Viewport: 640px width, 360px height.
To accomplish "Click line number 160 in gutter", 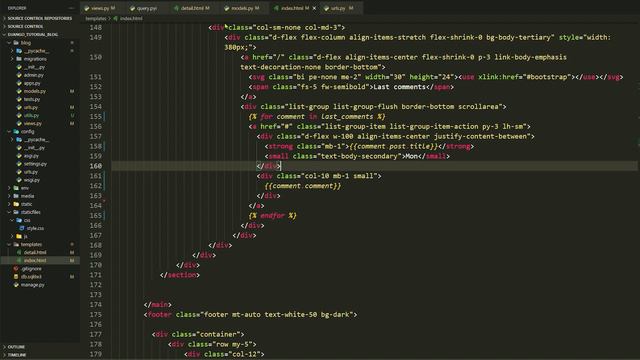I will point(96,166).
